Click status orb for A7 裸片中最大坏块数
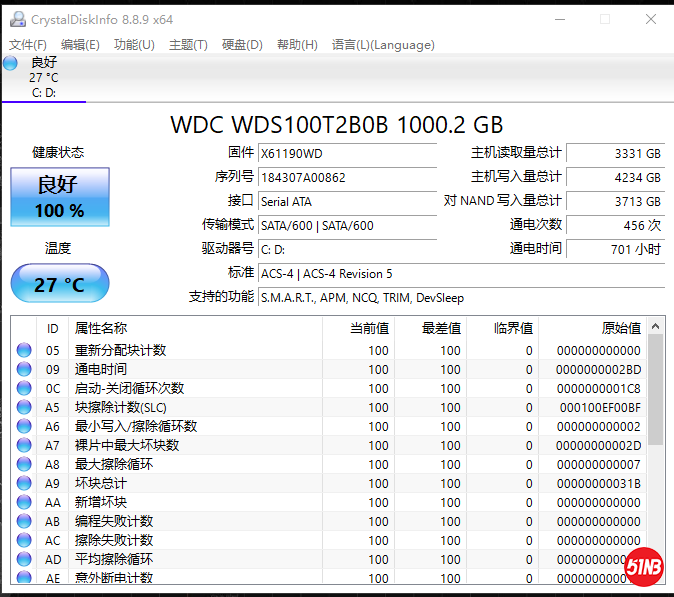 coord(24,446)
